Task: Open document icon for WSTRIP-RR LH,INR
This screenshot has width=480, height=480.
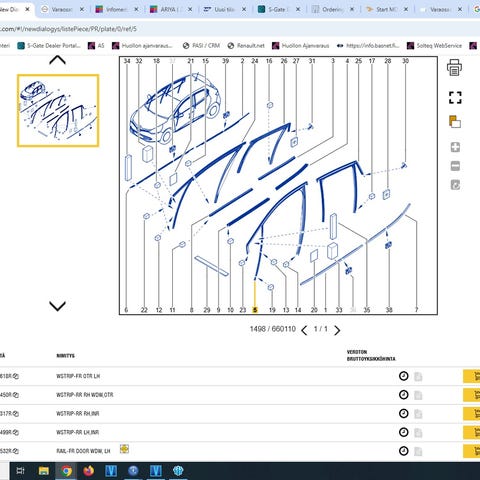Action: point(418,433)
